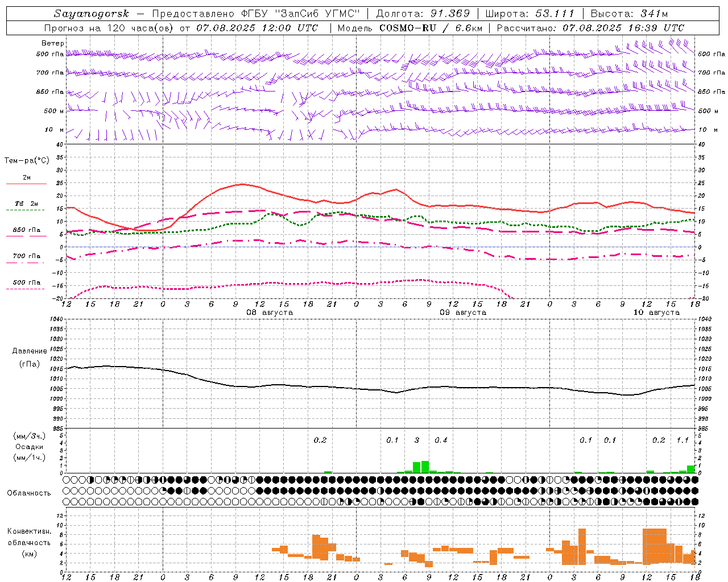728x582 pixels.
Task: Click 'Рассчитано: 07.08.2025 16:39 UTC' timestamp
Action: (590, 28)
